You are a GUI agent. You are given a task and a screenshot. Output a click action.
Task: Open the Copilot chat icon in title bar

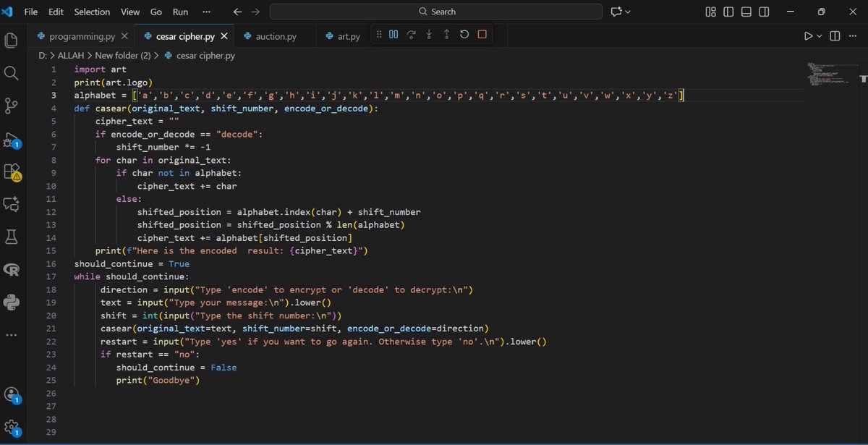pos(616,12)
